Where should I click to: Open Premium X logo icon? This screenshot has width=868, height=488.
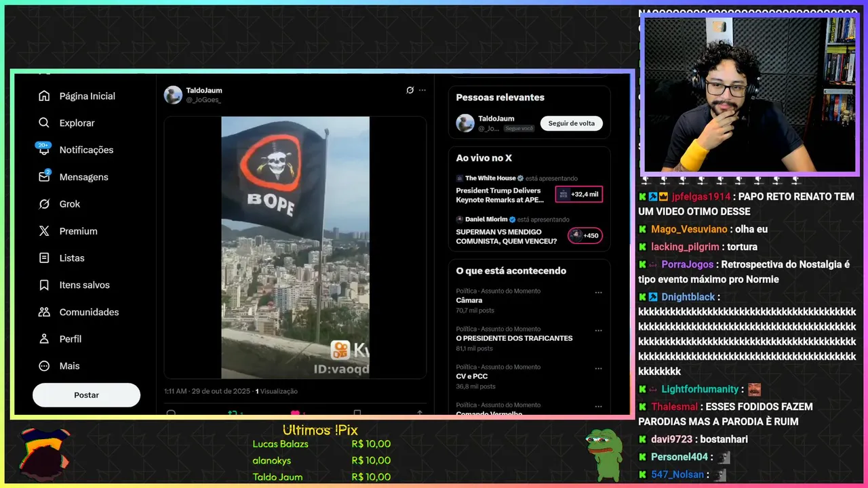coord(44,231)
